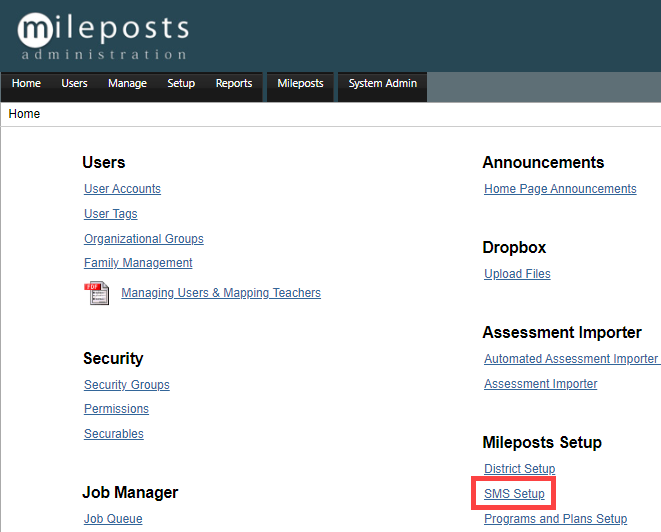Open the User Accounts link
Image resolution: width=661 pixels, height=532 pixels.
[122, 189]
